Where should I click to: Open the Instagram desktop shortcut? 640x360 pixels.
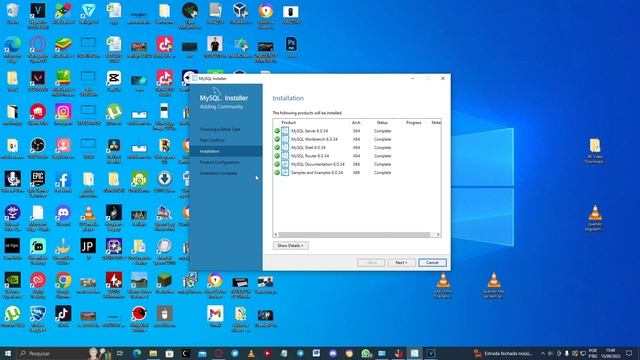[x=63, y=114]
